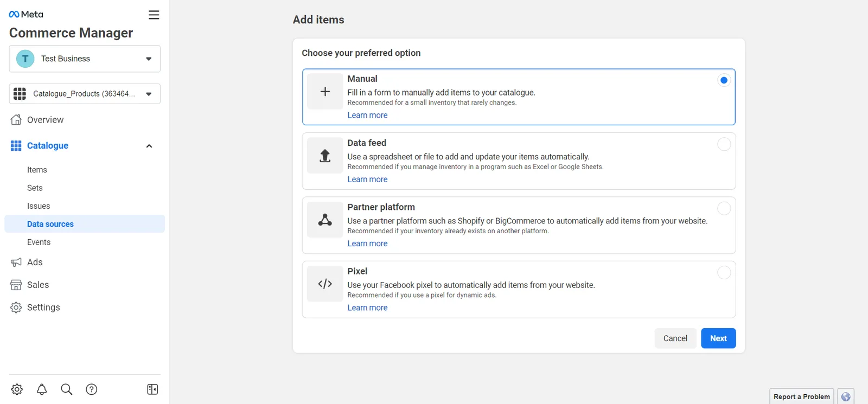Click the Next button
This screenshot has height=404, width=868.
coord(718,338)
